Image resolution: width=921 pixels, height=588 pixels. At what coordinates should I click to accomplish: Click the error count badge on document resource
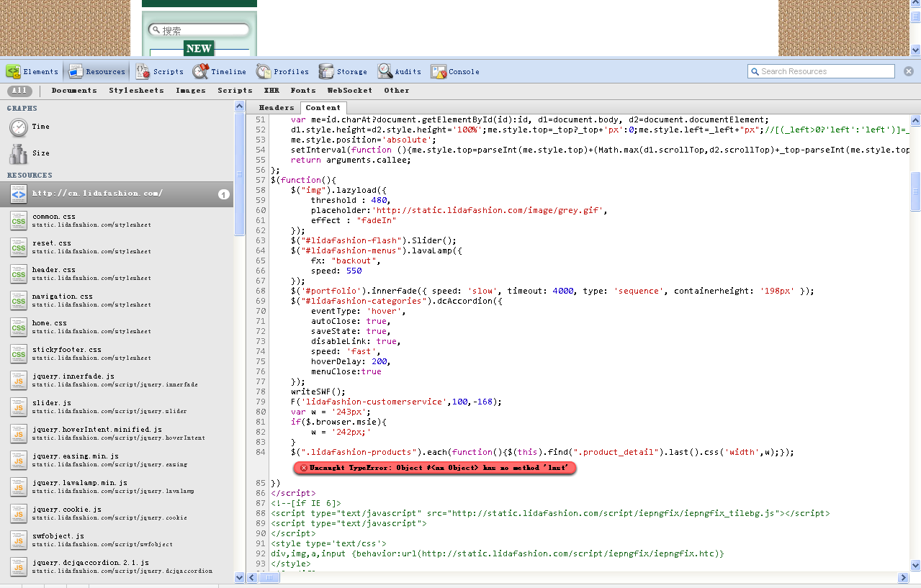pos(224,194)
